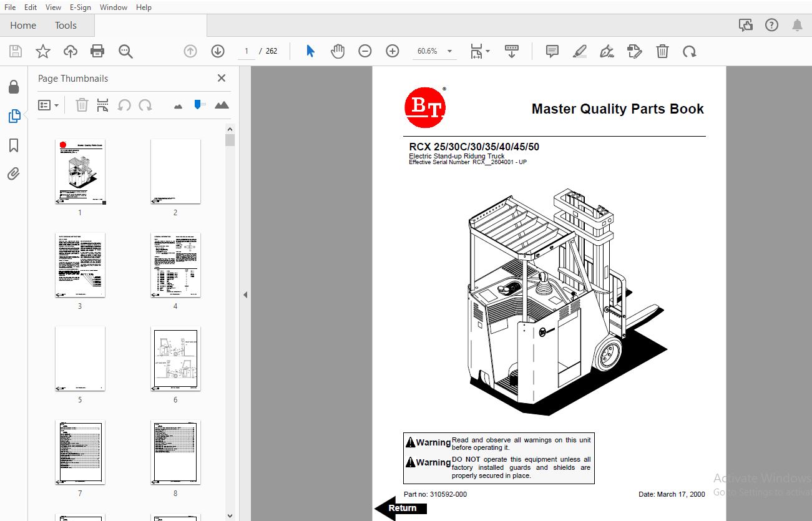
Task: Collapse the navigation pane with the divider arrow
Action: click(245, 295)
